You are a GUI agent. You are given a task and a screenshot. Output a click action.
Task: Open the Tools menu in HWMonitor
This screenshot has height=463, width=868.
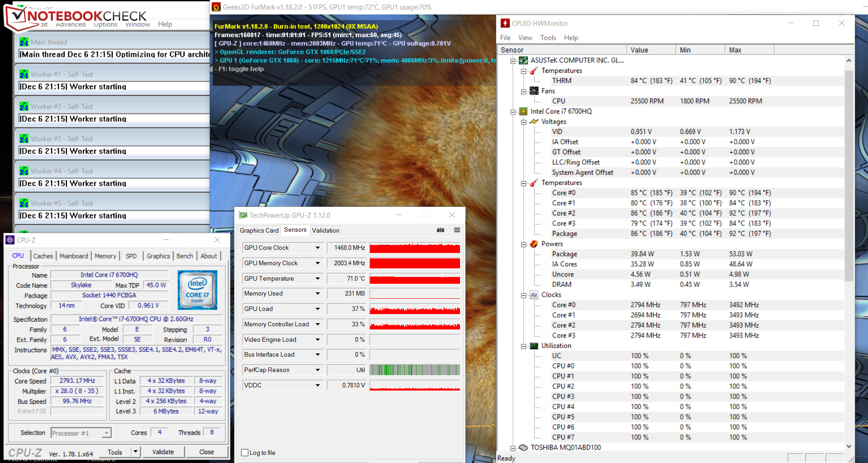(x=548, y=38)
